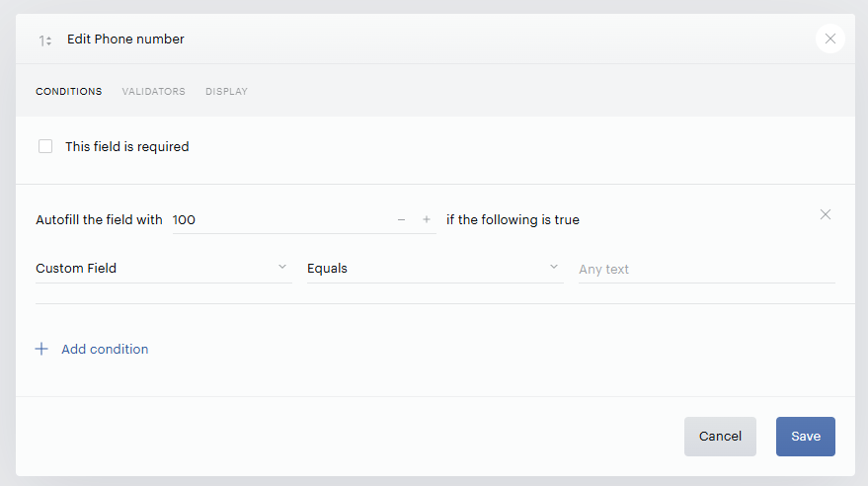
Task: Remove the autofill condition with its X
Action: (825, 214)
